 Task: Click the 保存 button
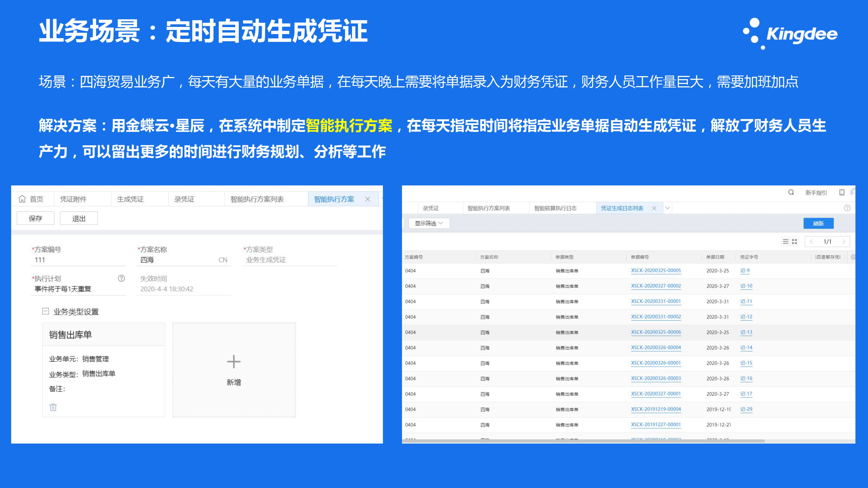click(35, 218)
